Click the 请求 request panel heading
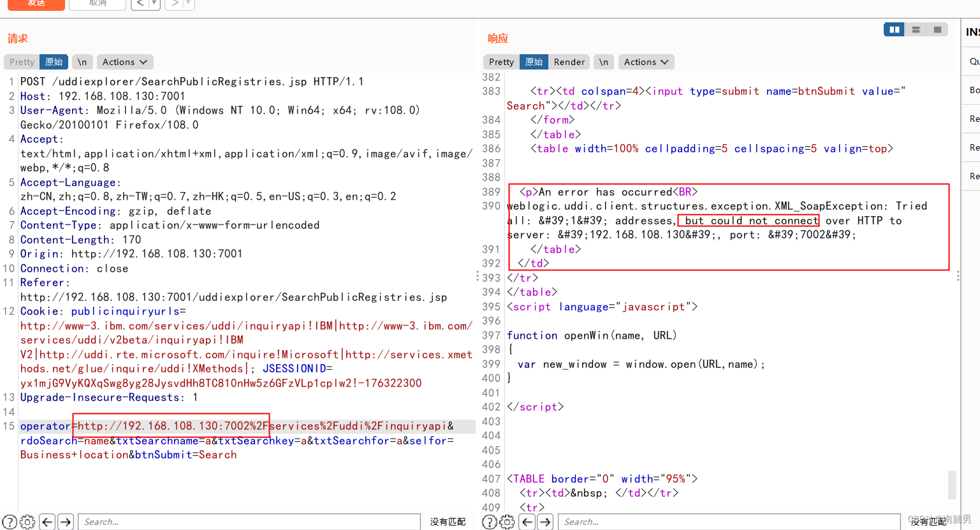This screenshot has height=530, width=980. (x=18, y=38)
